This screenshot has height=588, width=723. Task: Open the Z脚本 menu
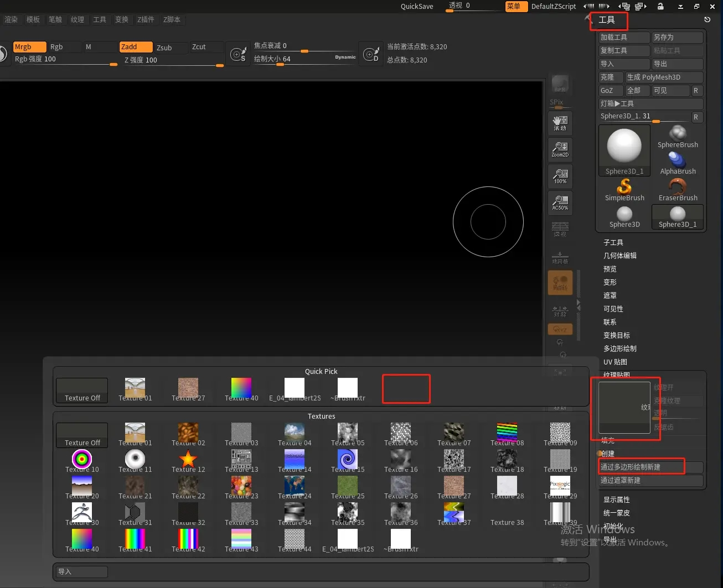(x=172, y=19)
